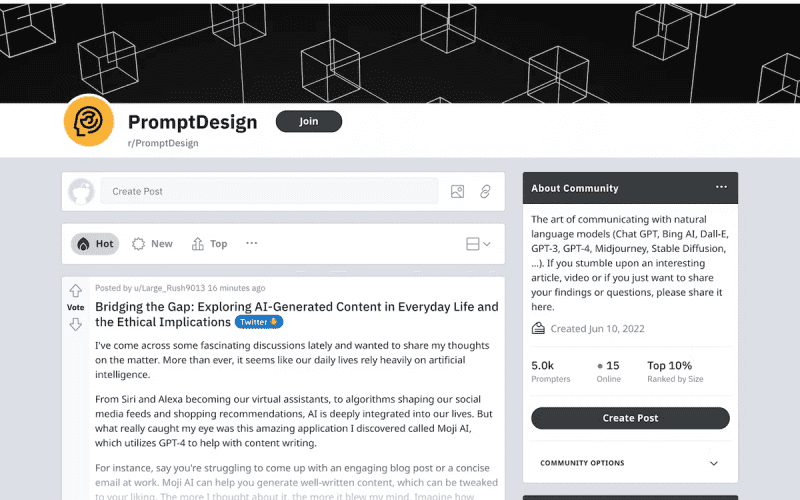Sort posts by Hot
Image resolution: width=800 pixels, height=500 pixels.
[95, 244]
